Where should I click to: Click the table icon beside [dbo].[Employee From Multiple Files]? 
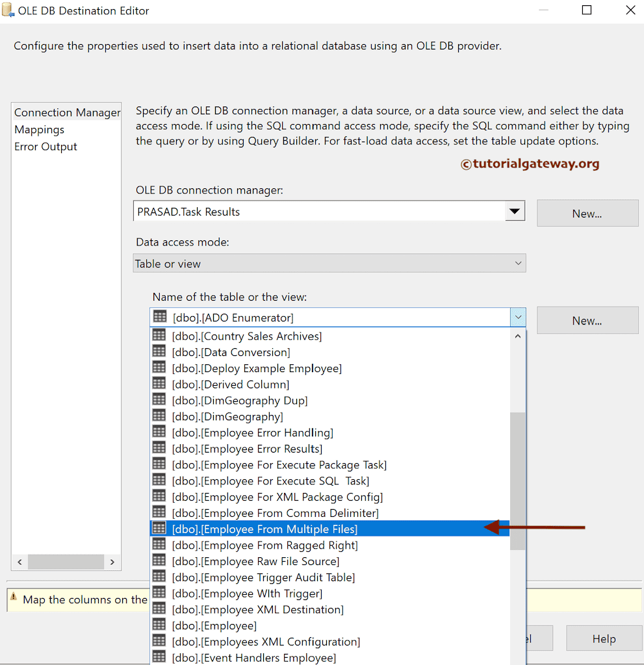pyautogui.click(x=159, y=528)
